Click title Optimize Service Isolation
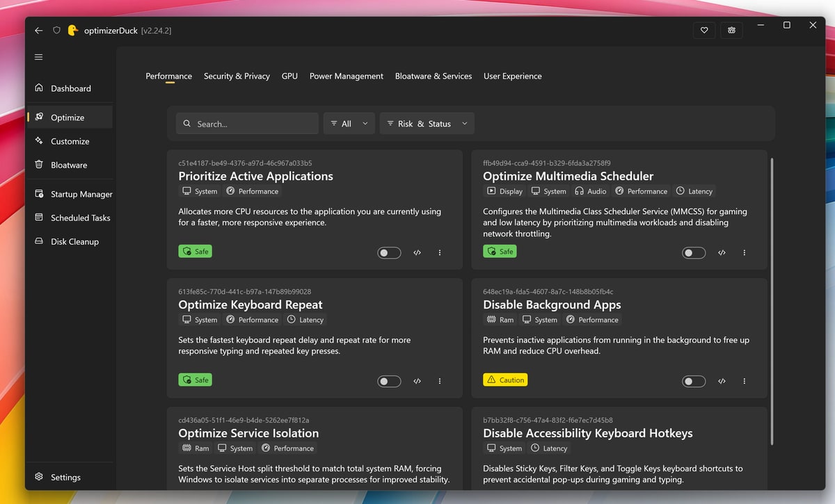The image size is (835, 504). click(248, 433)
